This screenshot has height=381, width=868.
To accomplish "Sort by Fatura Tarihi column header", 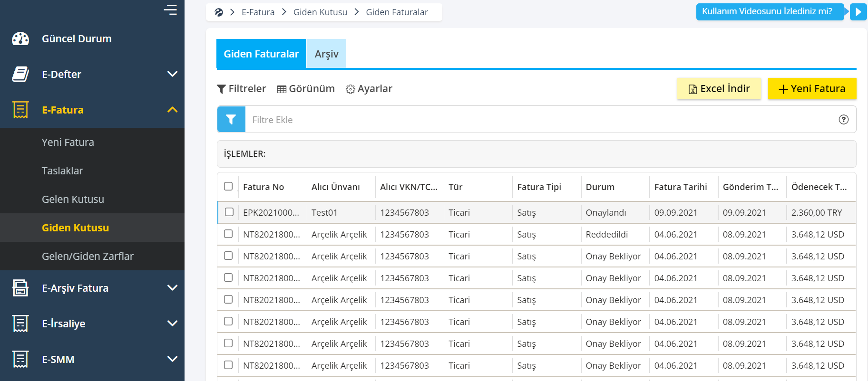I will 681,187.
